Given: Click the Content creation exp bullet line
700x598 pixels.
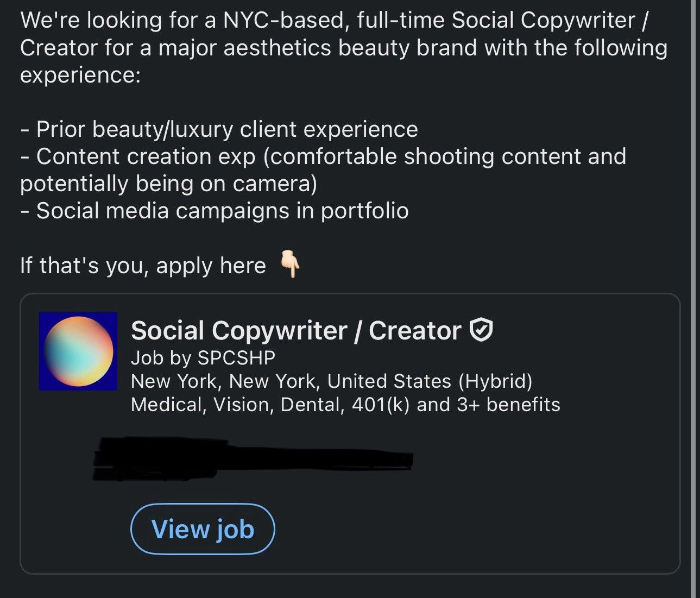Looking at the screenshot, I should pyautogui.click(x=323, y=156).
